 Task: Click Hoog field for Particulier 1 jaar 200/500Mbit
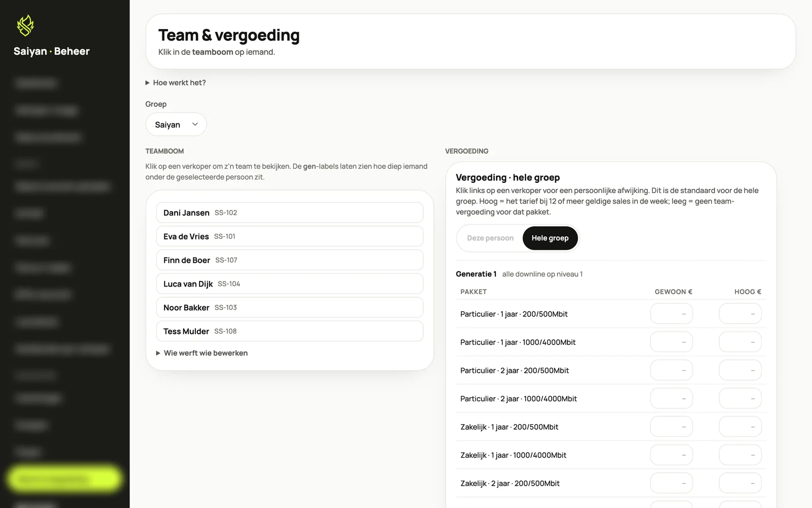[x=740, y=314]
